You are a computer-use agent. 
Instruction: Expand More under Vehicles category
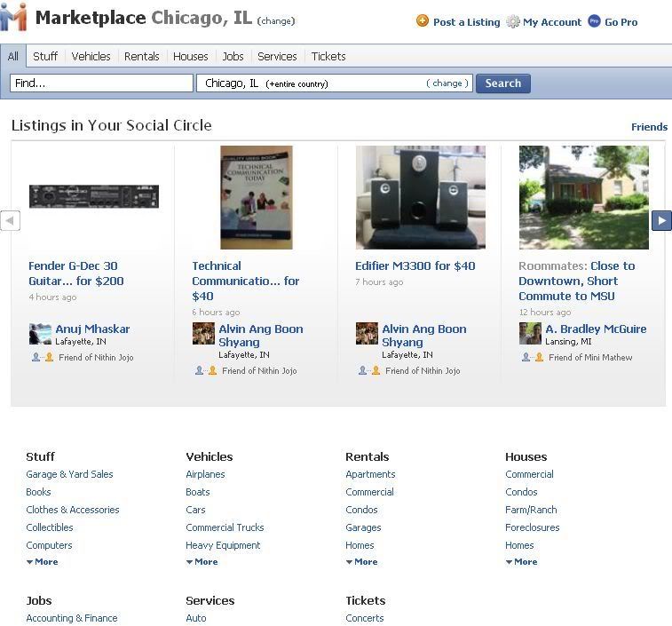pos(202,562)
